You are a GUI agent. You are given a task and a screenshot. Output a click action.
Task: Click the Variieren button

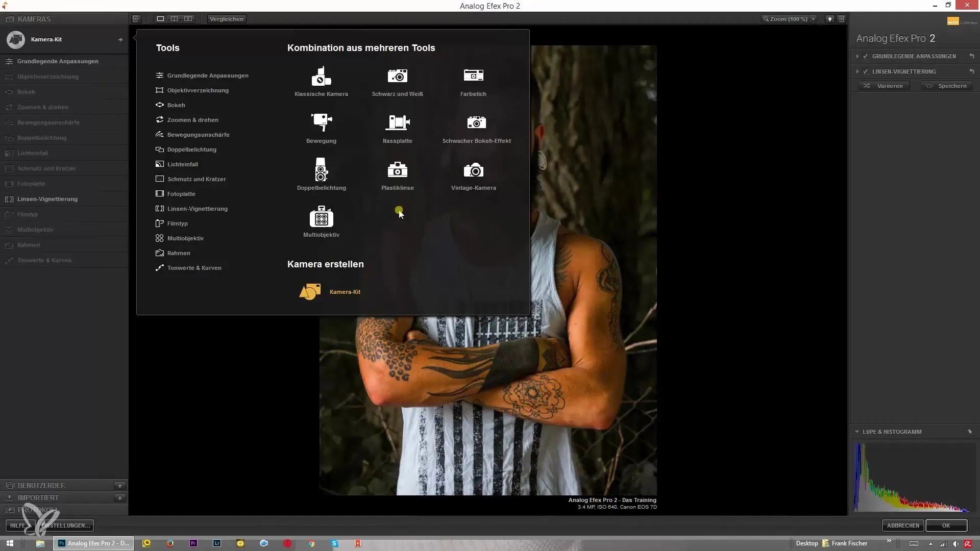(x=884, y=86)
